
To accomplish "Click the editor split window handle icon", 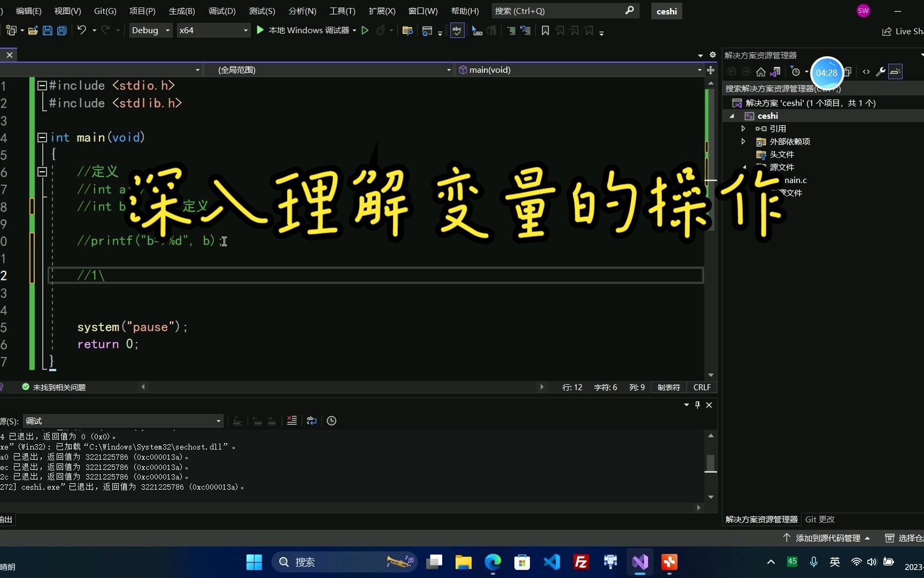I will click(711, 70).
